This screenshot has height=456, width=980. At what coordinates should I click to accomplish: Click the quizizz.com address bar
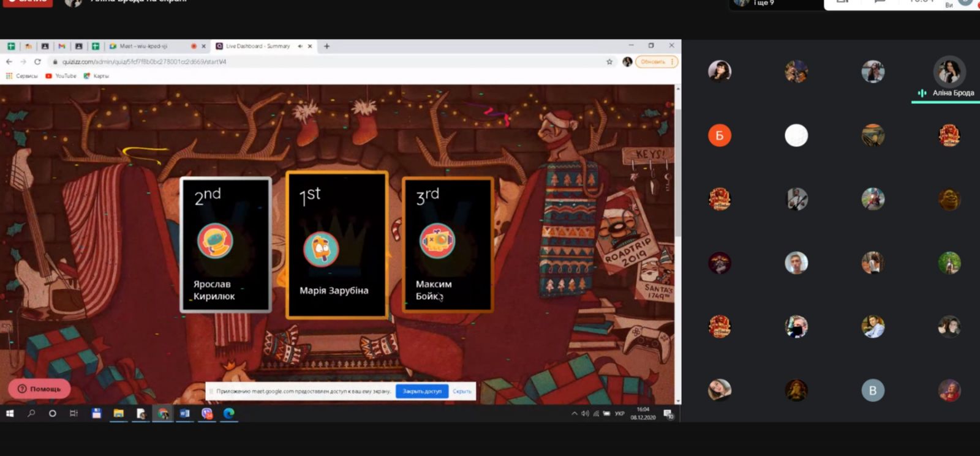[331, 62]
